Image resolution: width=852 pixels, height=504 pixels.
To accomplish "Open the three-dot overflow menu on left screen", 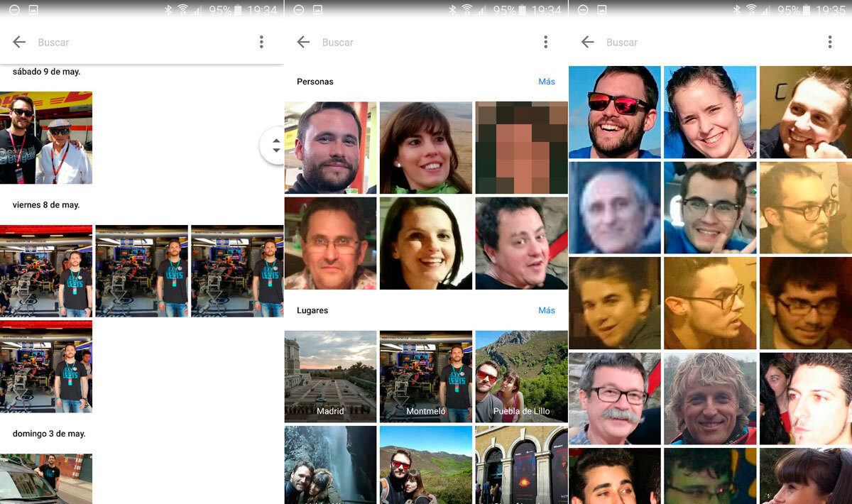I will pos(261,43).
